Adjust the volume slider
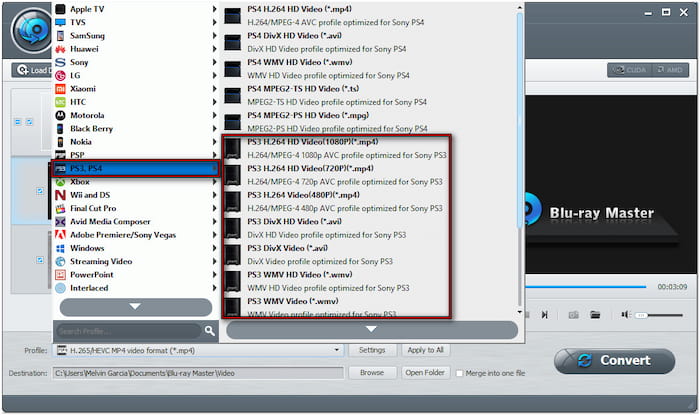The width and height of the screenshot is (700, 415). coord(655,314)
